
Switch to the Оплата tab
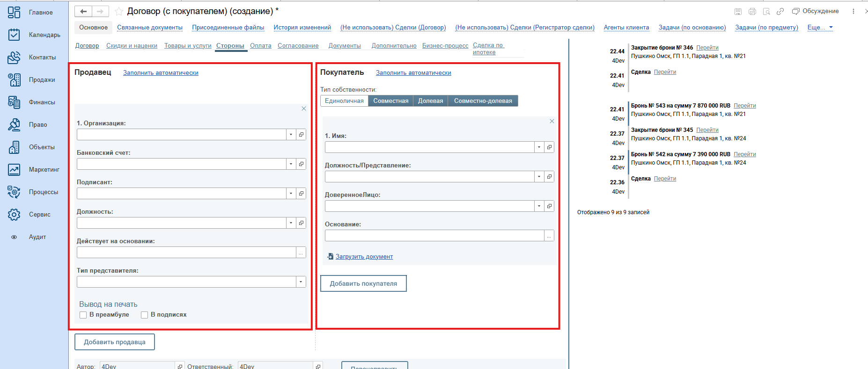pos(260,45)
